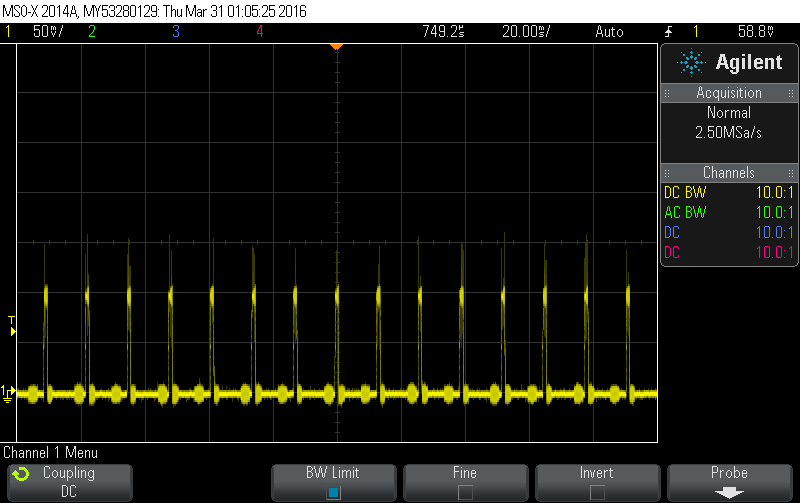Click green AC BW channel 2 row
This screenshot has width=800, height=503.
tap(729, 212)
